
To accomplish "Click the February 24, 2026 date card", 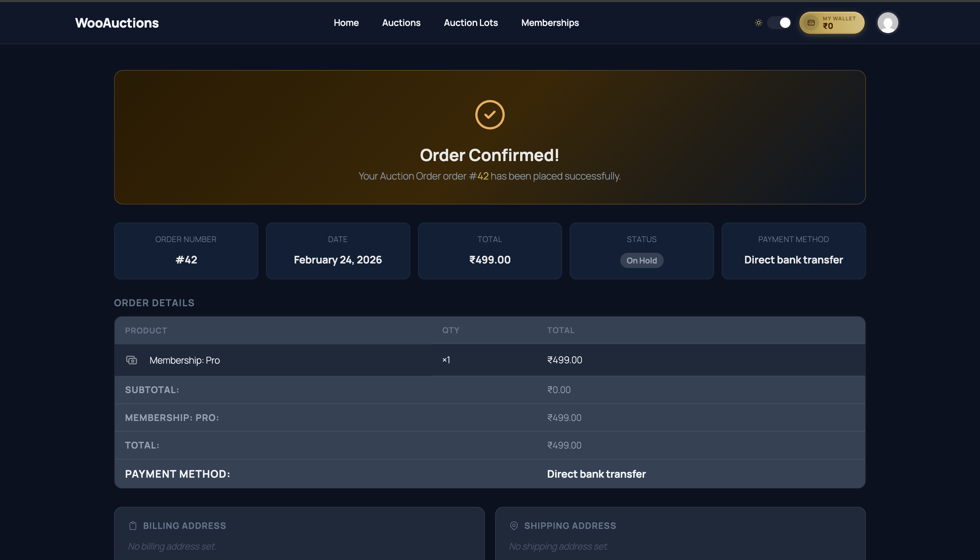I will (338, 251).
